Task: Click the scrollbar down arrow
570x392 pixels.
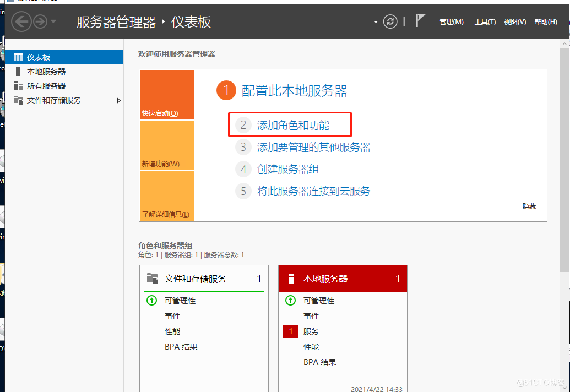Action: [x=564, y=387]
